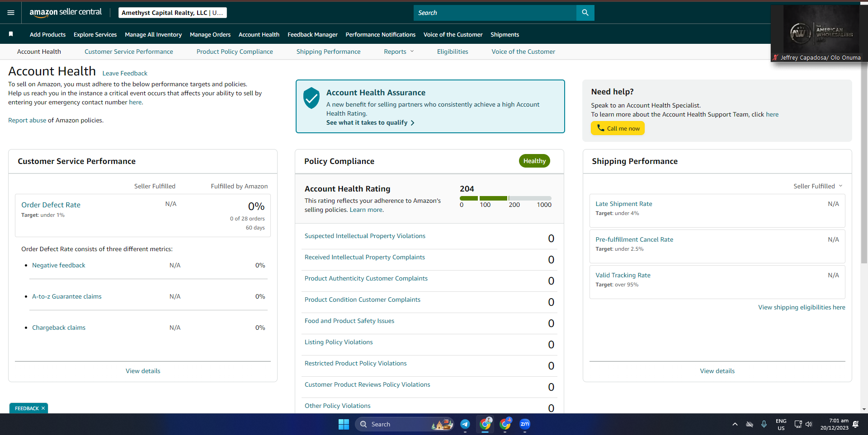Click View shipping eligibilities here
Screen dimensions: 868x435
click(x=802, y=307)
